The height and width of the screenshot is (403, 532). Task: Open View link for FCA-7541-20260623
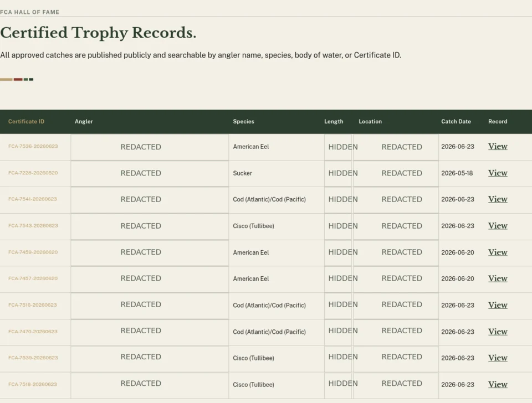coord(498,199)
